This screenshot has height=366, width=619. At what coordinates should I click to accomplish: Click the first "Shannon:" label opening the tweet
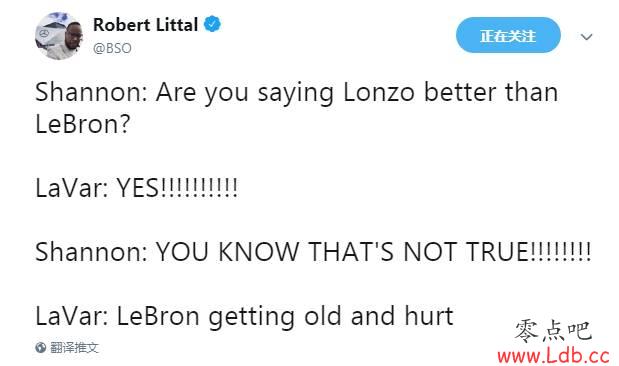coord(91,93)
